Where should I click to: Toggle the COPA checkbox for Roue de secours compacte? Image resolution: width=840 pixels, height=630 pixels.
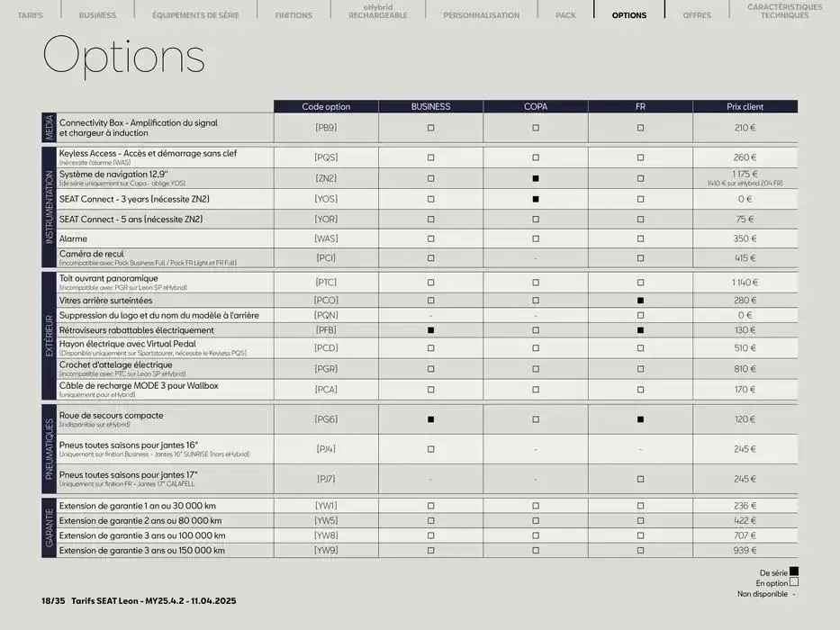pos(535,418)
